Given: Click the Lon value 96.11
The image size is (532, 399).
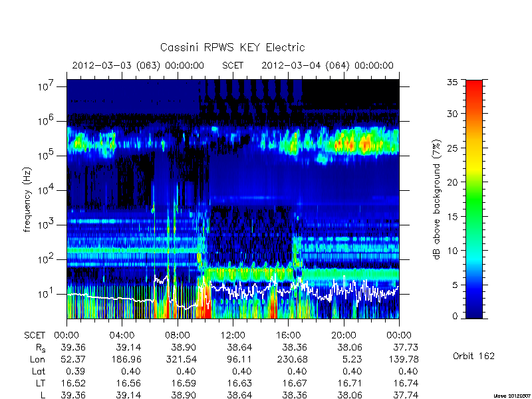Looking at the screenshot, I should click(239, 359).
